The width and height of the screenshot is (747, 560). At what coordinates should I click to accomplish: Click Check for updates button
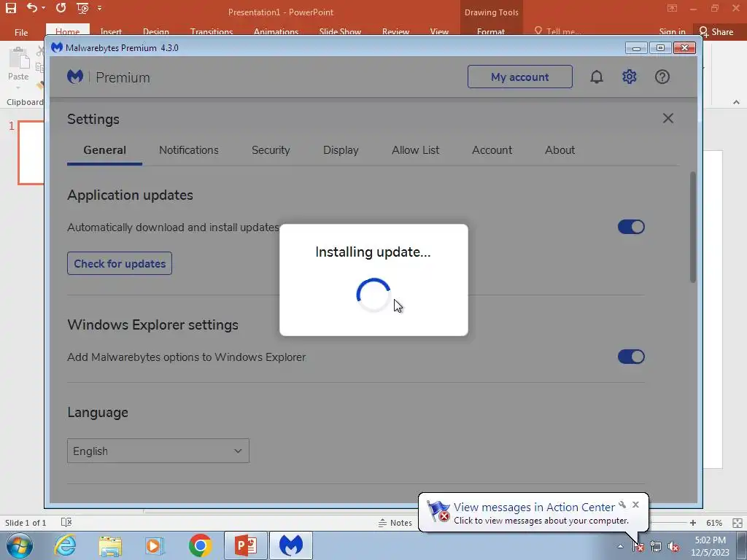[x=120, y=263]
